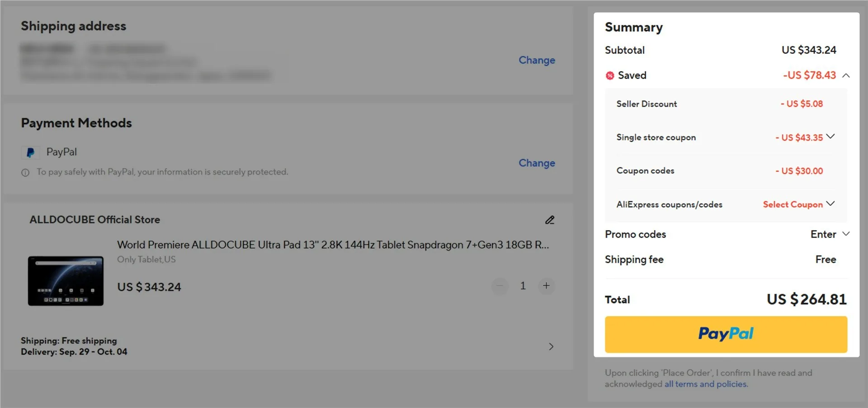Open all terms and policies link

pyautogui.click(x=706, y=384)
